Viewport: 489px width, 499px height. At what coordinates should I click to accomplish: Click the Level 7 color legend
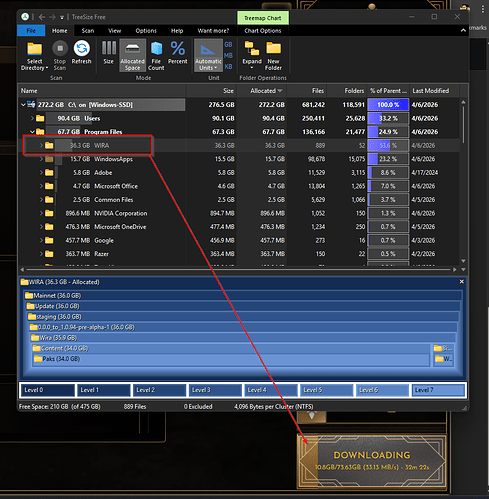(438, 390)
